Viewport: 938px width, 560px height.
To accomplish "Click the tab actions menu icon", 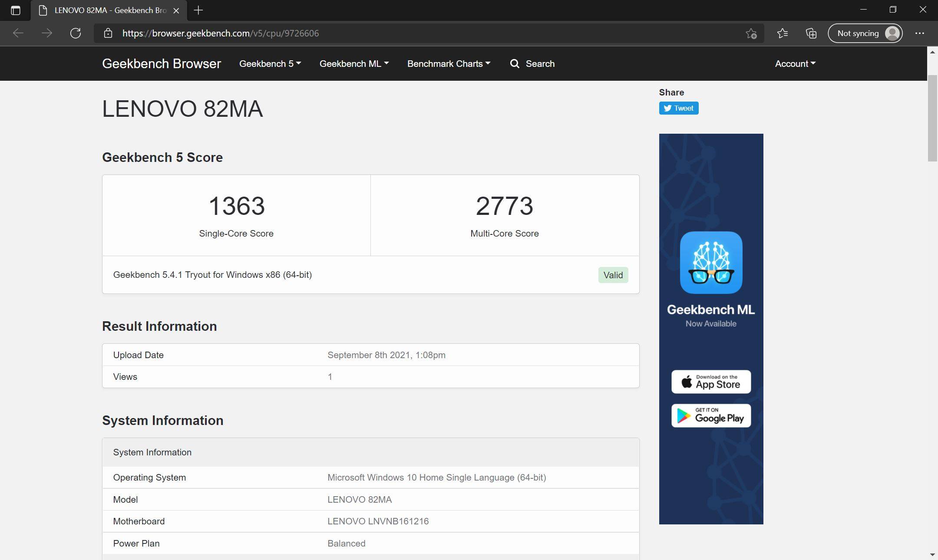I will [16, 10].
